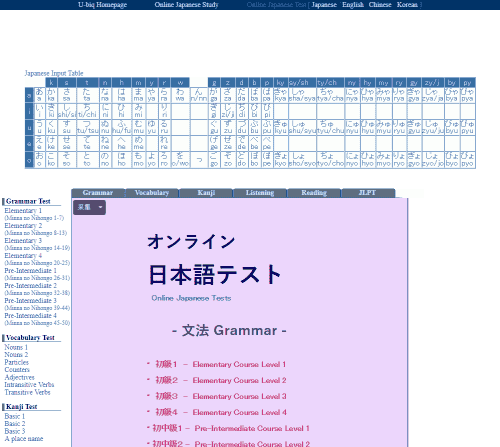Open the Intransitive Verbs test
The width and height of the screenshot is (500, 447).
29,385
